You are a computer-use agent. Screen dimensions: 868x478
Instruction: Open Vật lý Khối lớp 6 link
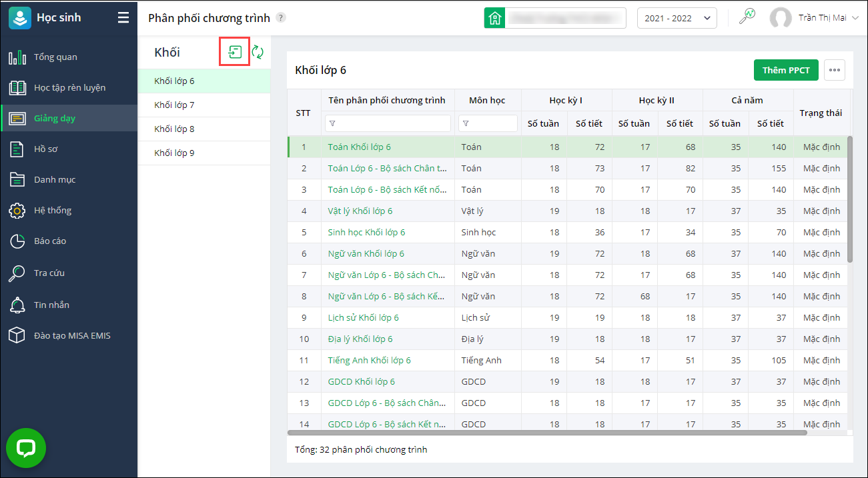pyautogui.click(x=360, y=211)
